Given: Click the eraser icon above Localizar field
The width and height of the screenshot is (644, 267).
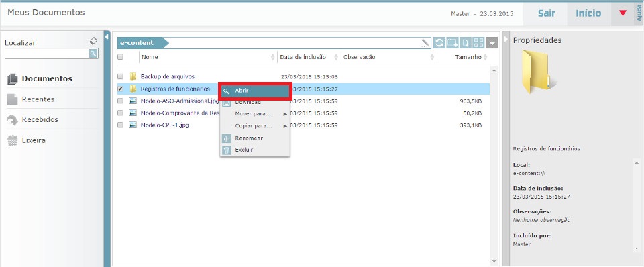Looking at the screenshot, I should point(94,41).
